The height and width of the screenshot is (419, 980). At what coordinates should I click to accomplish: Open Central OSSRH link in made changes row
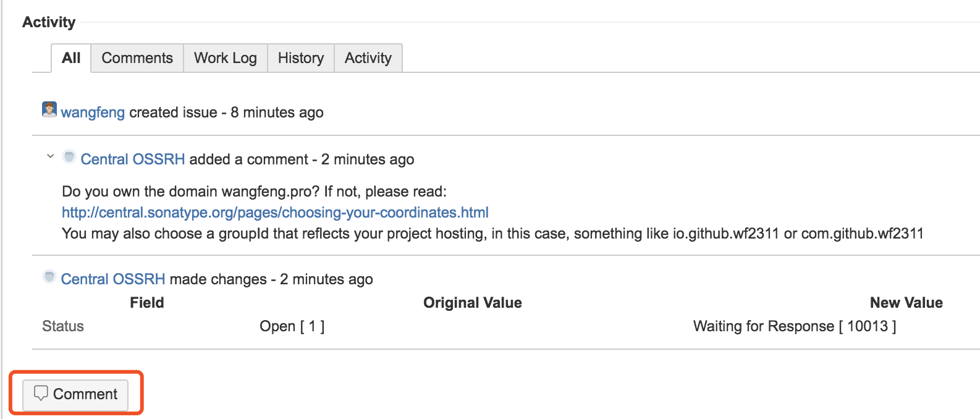point(113,279)
